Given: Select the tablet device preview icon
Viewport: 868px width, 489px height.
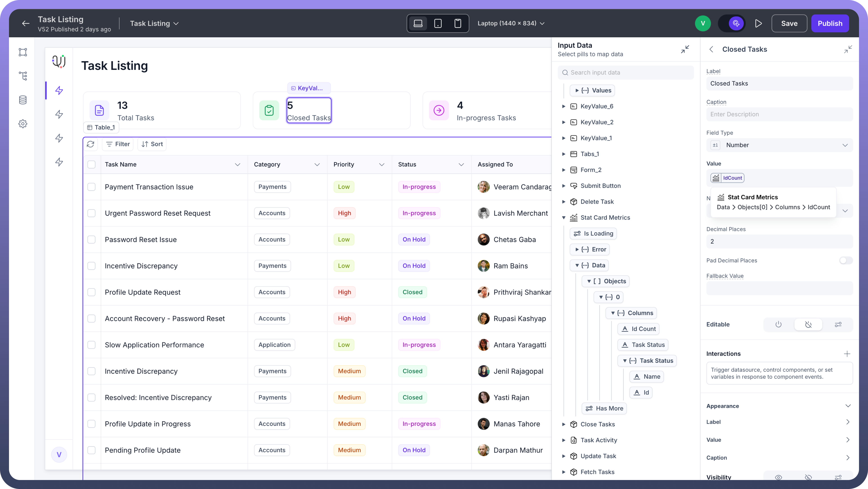Looking at the screenshot, I should point(438,23).
